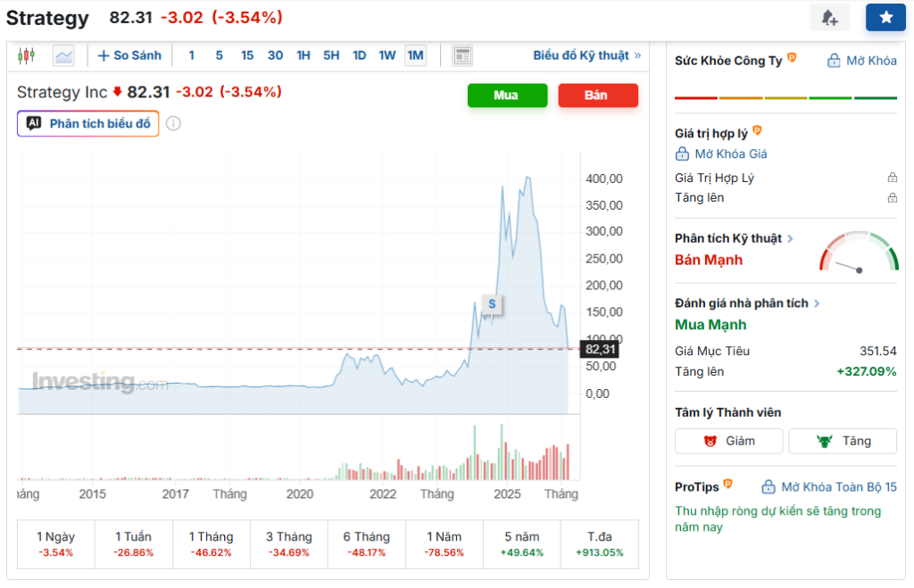Image resolution: width=914 pixels, height=588 pixels.
Task: Click the company health color bar
Action: click(785, 98)
